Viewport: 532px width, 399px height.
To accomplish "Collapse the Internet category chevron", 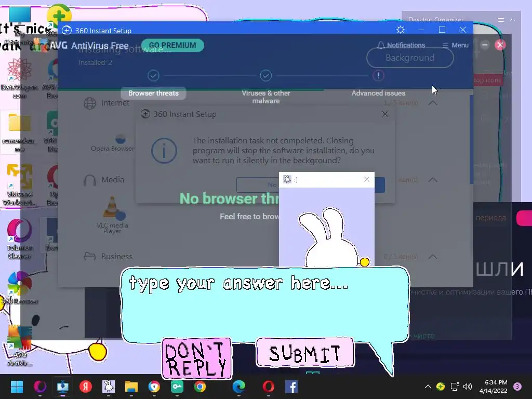I will [x=433, y=103].
